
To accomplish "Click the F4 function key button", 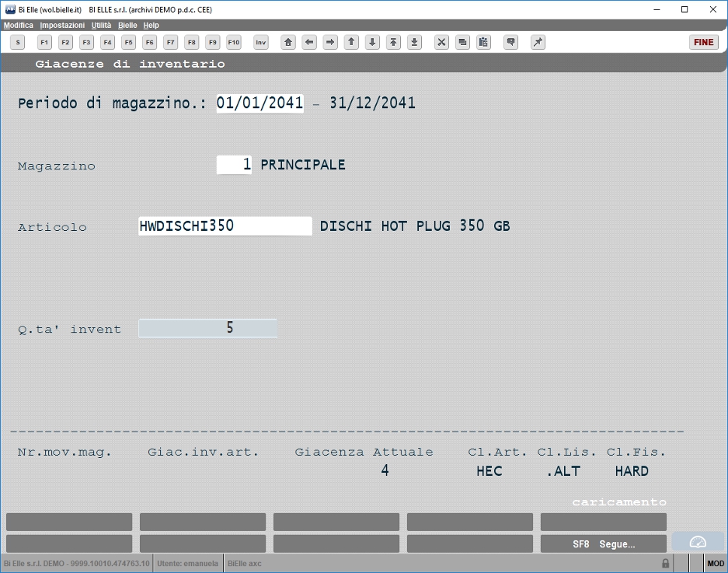I will click(107, 42).
